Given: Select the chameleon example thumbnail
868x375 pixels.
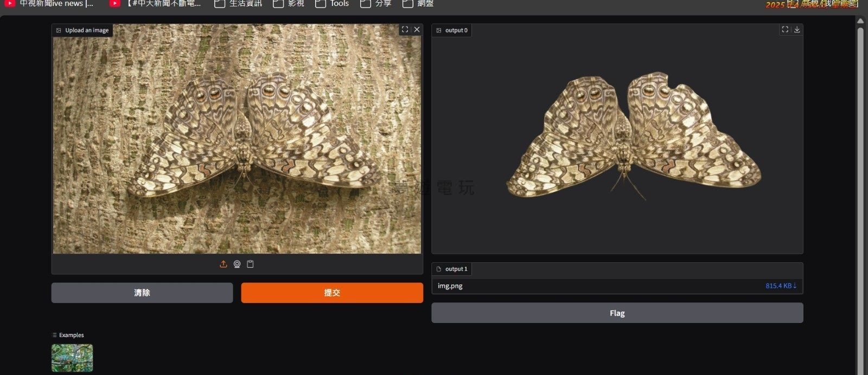Looking at the screenshot, I should coord(72,358).
